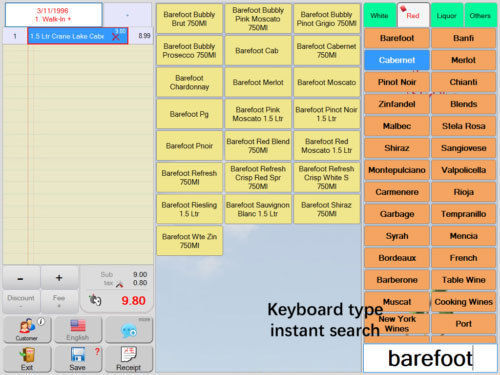Open the Syrah category
This screenshot has width=500, height=375.
click(397, 236)
